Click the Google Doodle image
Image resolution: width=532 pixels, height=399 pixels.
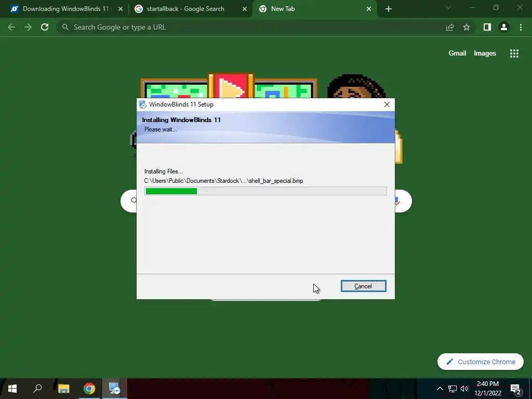click(267, 86)
